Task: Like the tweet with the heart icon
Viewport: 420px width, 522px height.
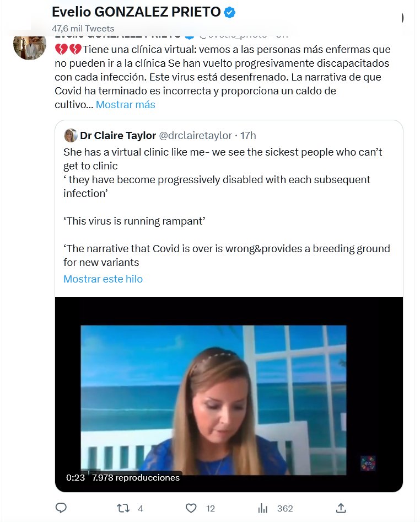Action: 191,508
